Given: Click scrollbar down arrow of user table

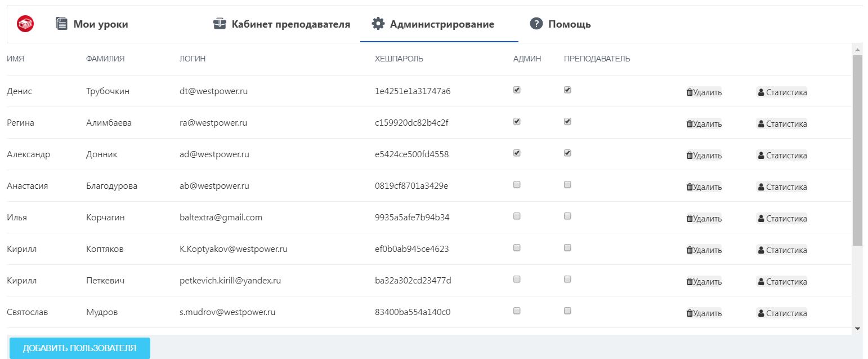Looking at the screenshot, I should (857, 328).
